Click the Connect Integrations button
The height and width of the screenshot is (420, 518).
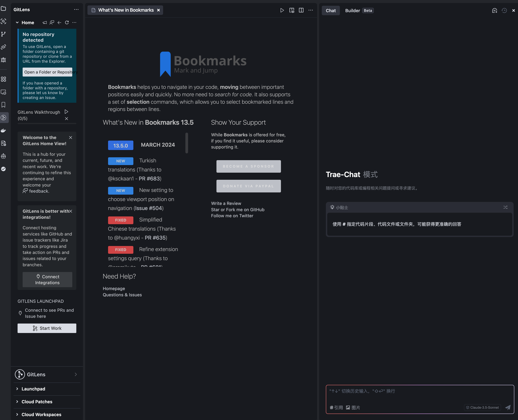tap(47, 279)
